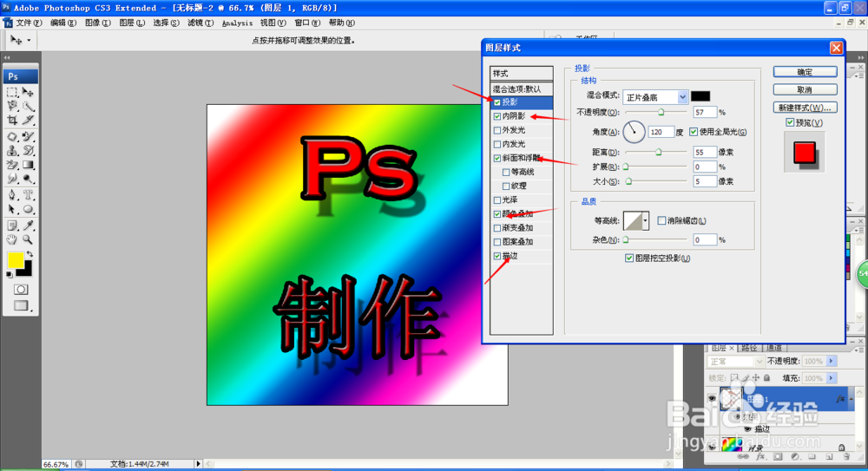Open Layers panel blend mode 正常 dropdown
Screen dimensions: 868x471
tap(736, 362)
